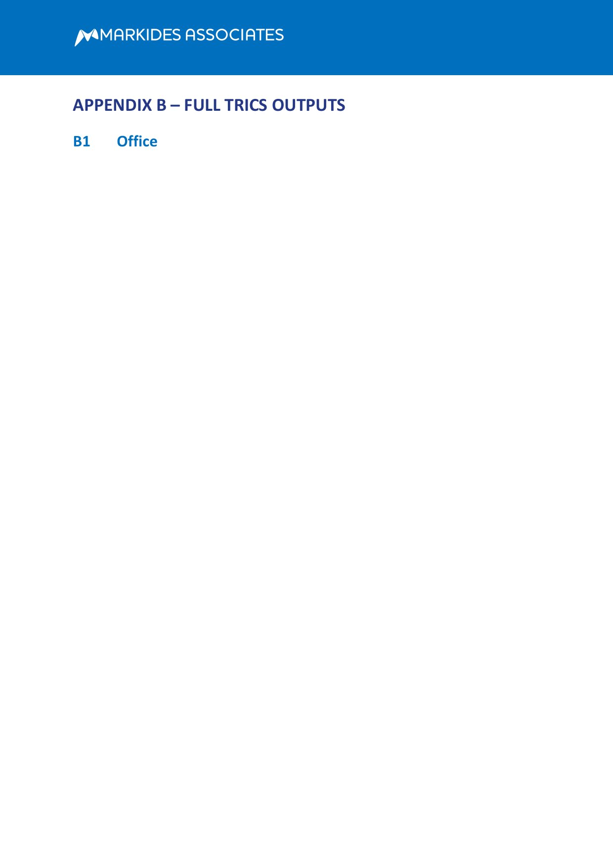Select the word ASSOCIATES in header
The width and height of the screenshot is (613, 868).
(234, 35)
